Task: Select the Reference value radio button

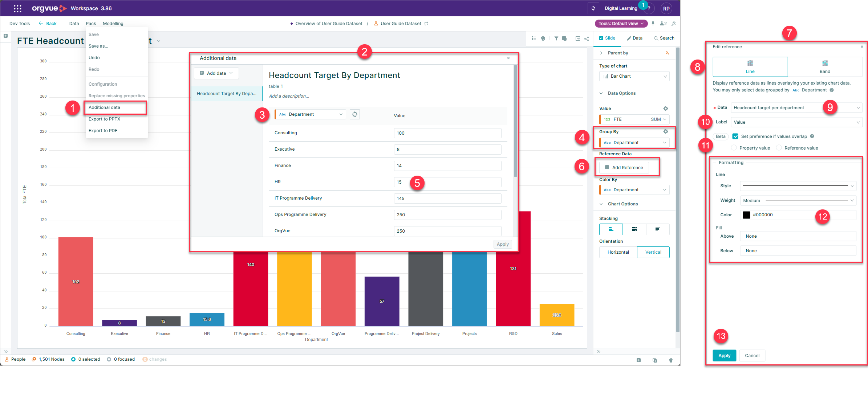Action: 779,148
